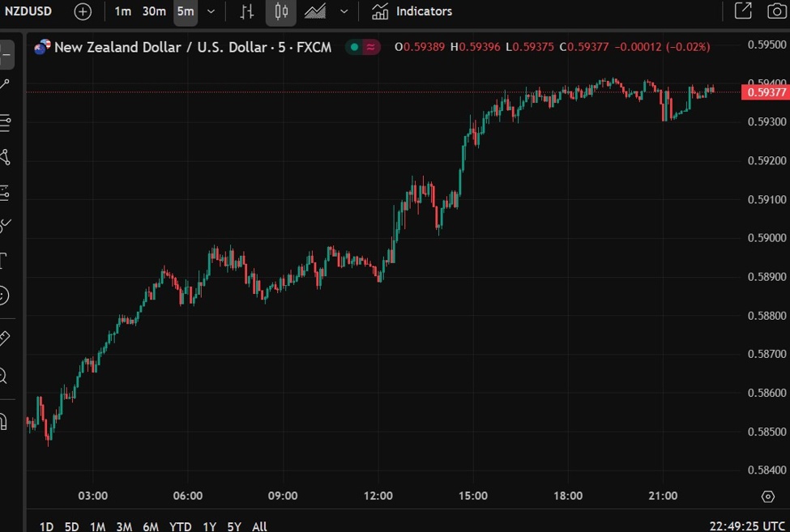Switch to the YTD date range
The width and height of the screenshot is (790, 532).
tap(181, 526)
